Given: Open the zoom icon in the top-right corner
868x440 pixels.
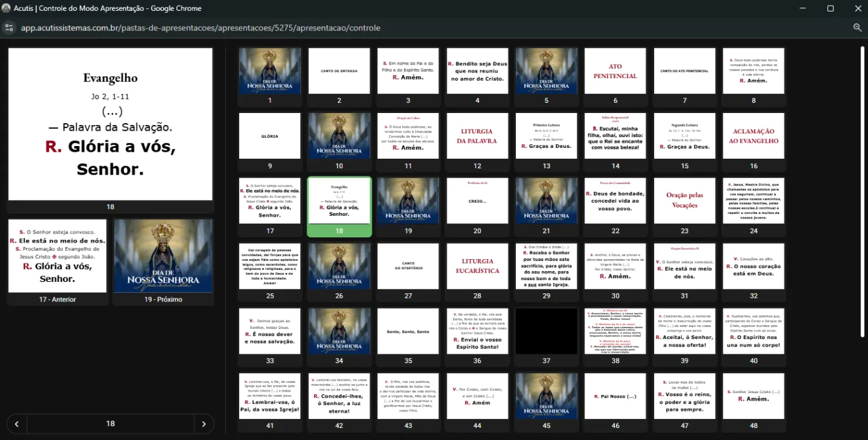Looking at the screenshot, I should click(x=858, y=28).
